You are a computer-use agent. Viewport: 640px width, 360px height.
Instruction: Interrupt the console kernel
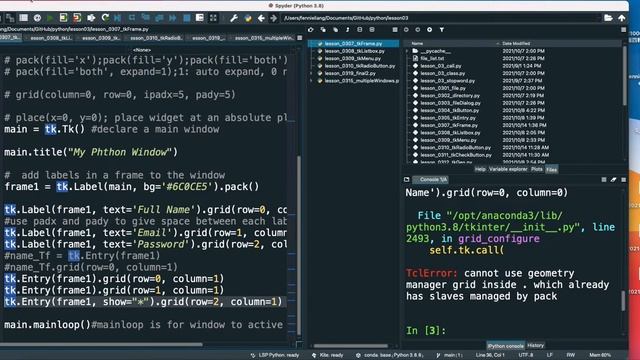click(604, 180)
